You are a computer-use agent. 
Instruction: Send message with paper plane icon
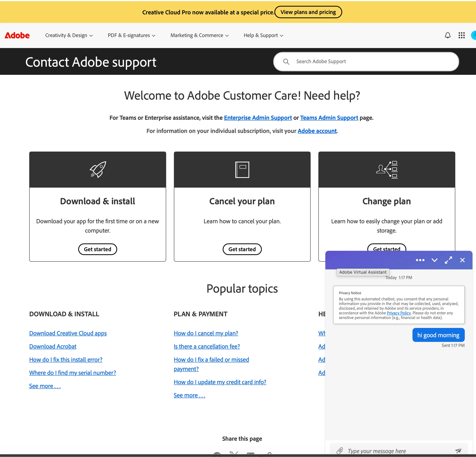[458, 451]
